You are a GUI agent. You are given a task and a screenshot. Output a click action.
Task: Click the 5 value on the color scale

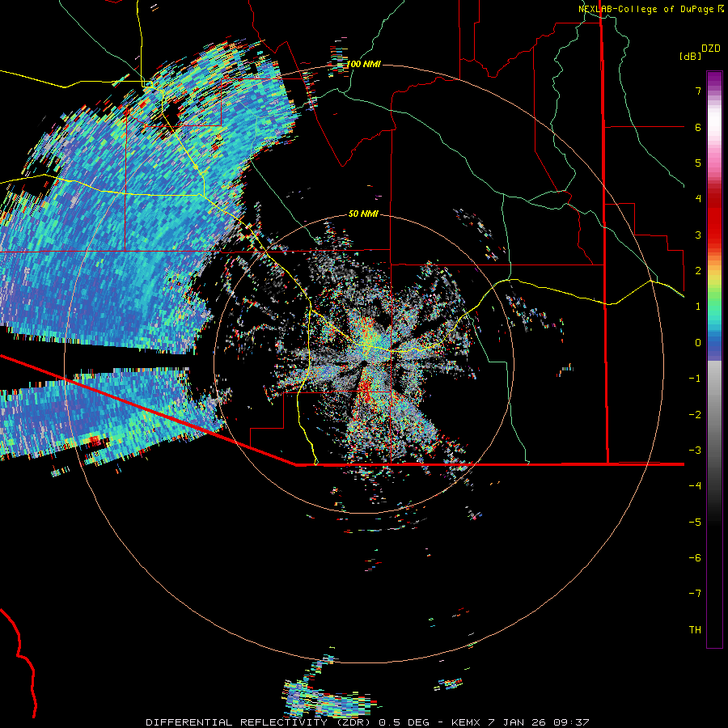(698, 163)
